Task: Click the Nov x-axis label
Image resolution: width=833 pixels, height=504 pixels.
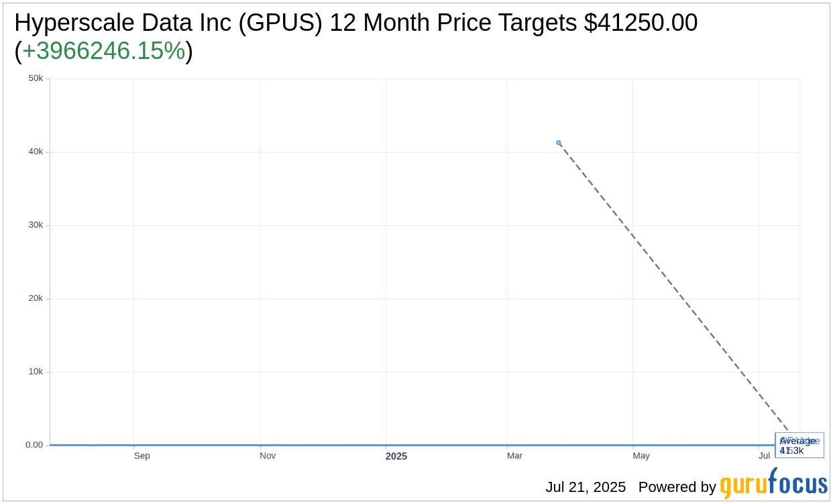Action: pyautogui.click(x=268, y=456)
